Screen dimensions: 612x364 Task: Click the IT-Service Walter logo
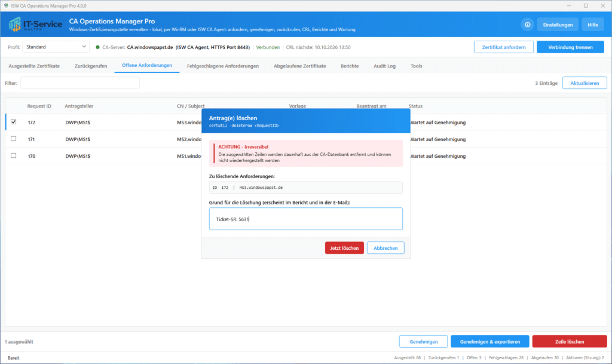tap(35, 25)
